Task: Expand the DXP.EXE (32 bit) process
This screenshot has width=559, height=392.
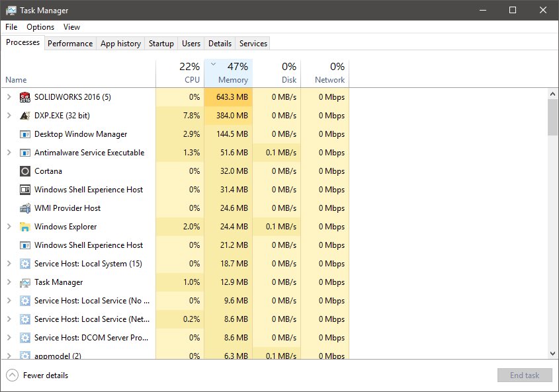Action: point(9,116)
